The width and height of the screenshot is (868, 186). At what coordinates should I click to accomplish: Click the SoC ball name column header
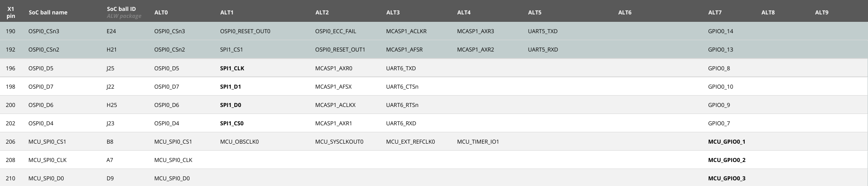(x=48, y=12)
